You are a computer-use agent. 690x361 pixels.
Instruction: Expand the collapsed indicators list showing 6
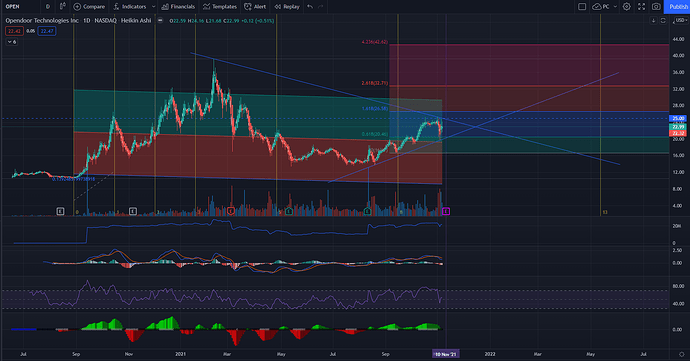coord(12,42)
